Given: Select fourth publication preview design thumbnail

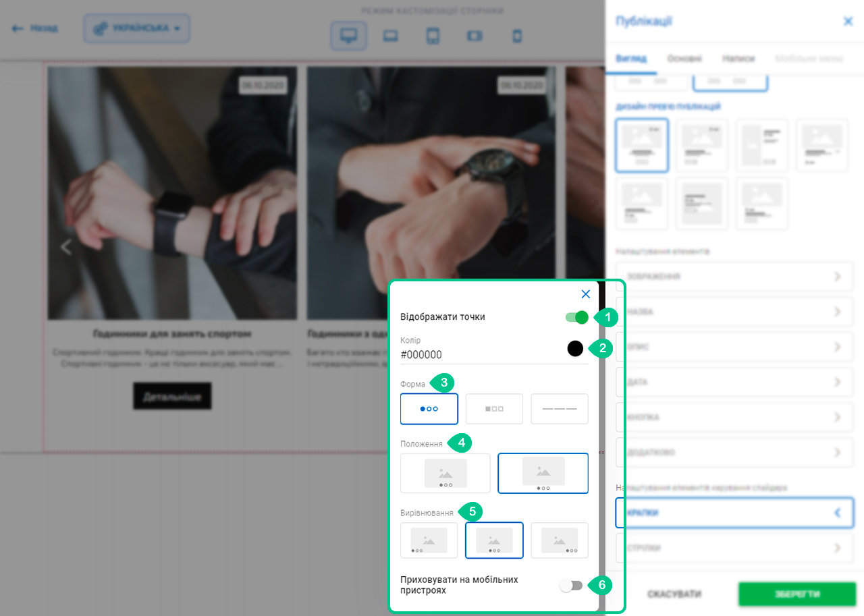Looking at the screenshot, I should [x=822, y=146].
